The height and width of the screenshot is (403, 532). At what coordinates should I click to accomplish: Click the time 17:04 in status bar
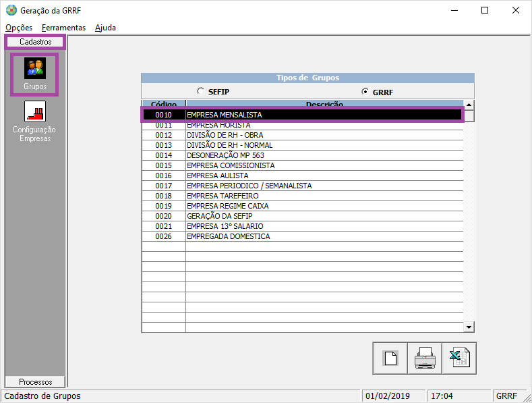point(442,396)
